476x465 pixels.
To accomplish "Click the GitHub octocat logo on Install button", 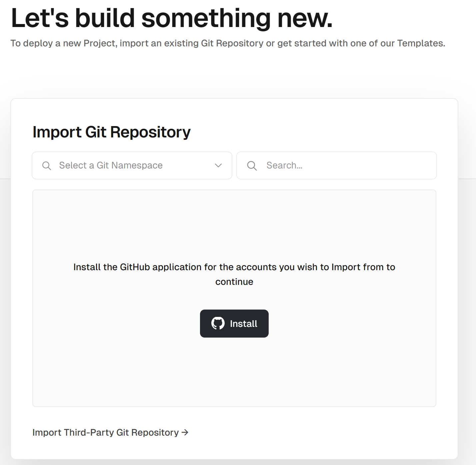I will point(218,323).
